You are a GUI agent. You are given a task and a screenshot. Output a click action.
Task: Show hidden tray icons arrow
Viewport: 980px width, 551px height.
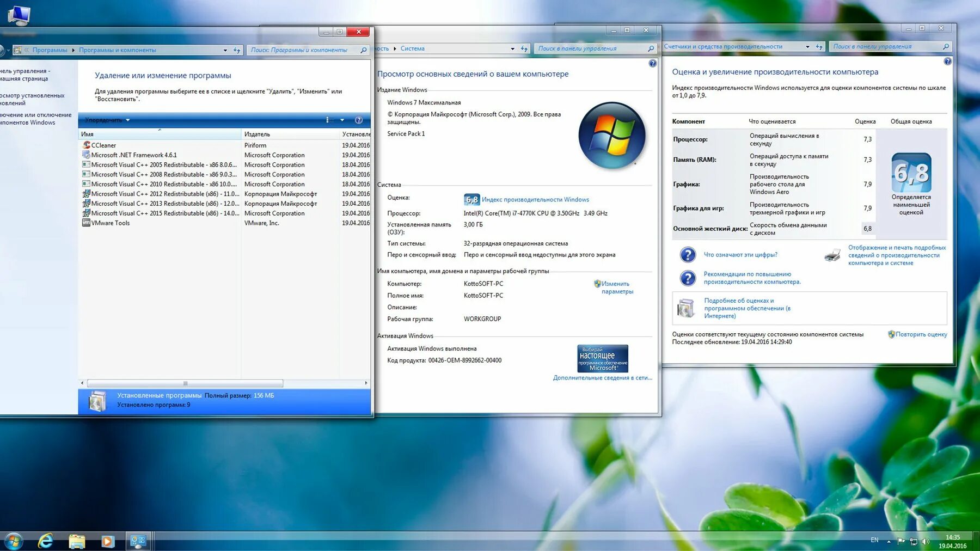click(x=889, y=541)
